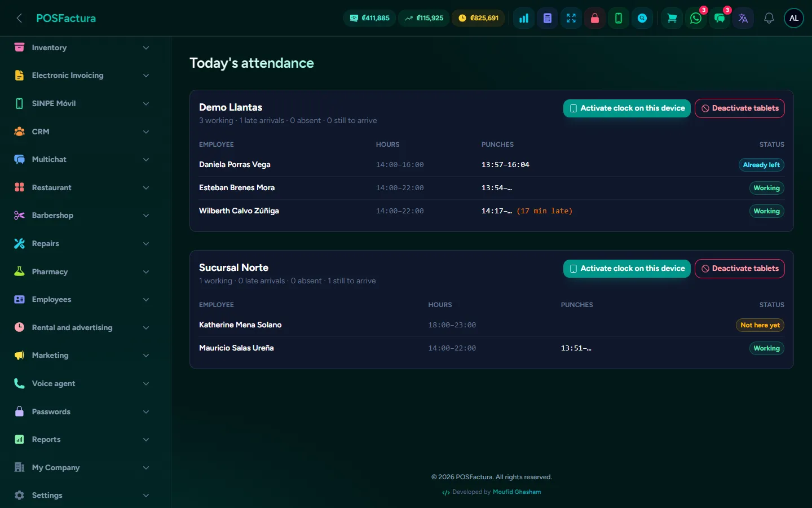Image resolution: width=812 pixels, height=508 pixels.
Task: Open the bar chart statistics icon
Action: coord(524,18)
